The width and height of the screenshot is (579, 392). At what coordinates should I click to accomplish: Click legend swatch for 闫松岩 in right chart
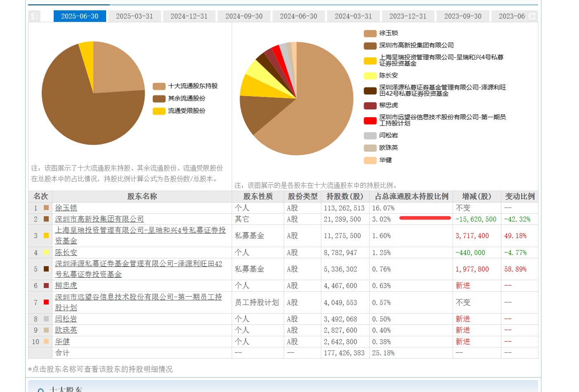[370, 136]
